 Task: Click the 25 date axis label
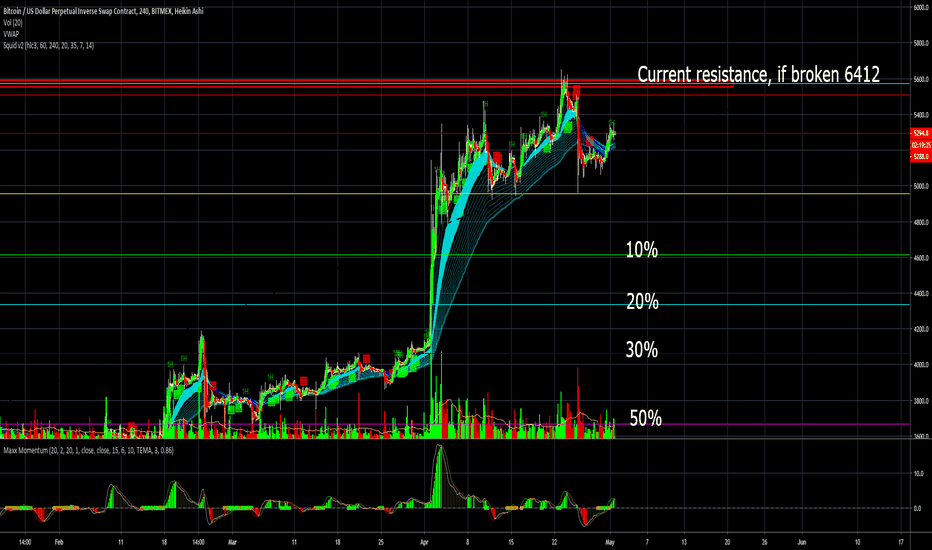tap(380, 542)
